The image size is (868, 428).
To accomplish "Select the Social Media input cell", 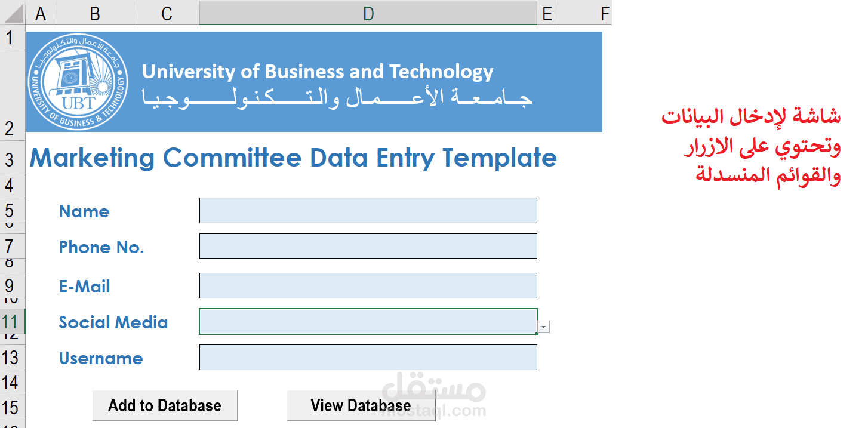I will coord(368,322).
